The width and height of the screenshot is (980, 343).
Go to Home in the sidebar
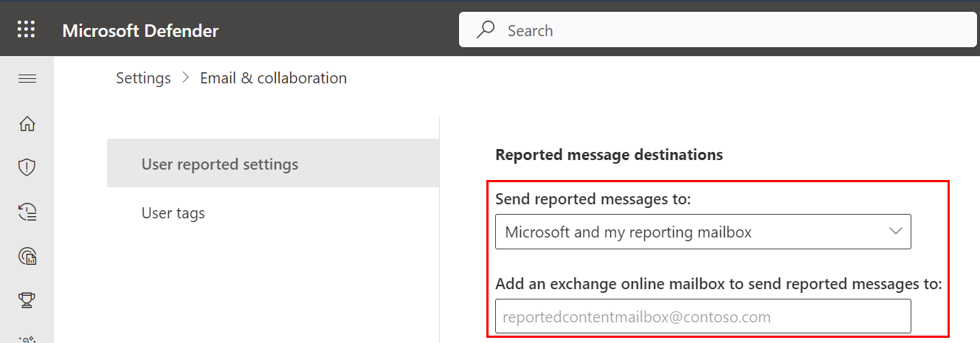click(27, 123)
